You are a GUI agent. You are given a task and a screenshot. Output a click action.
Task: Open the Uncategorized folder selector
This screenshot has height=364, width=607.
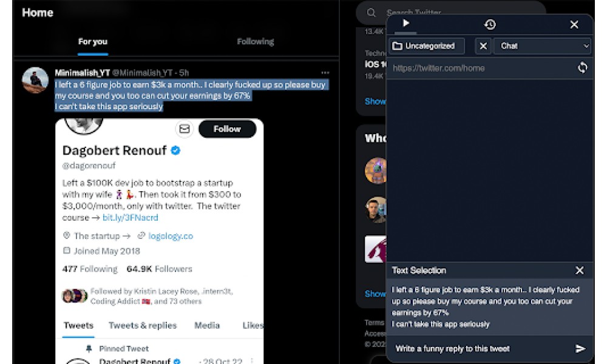[x=426, y=46]
